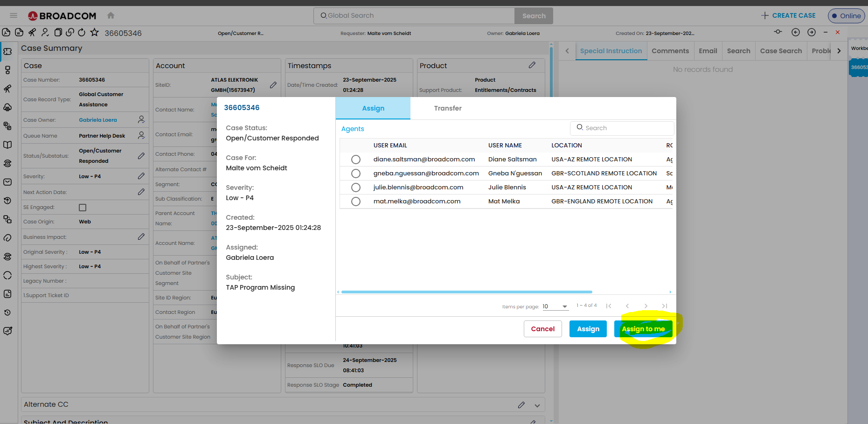
Task: Toggle the Online status switch
Action: coord(847,16)
